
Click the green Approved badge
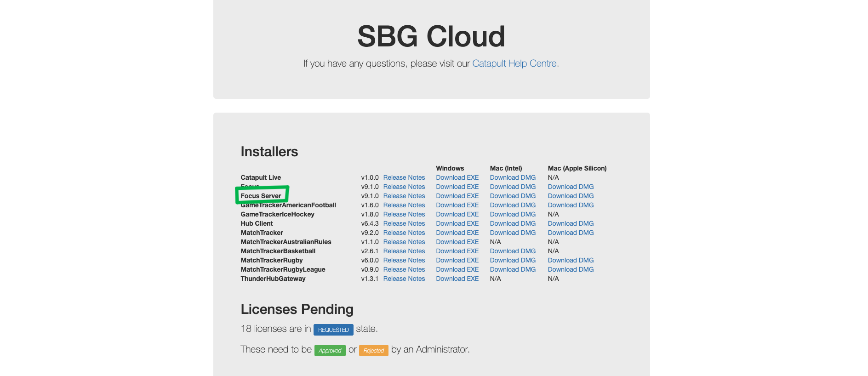pos(330,350)
